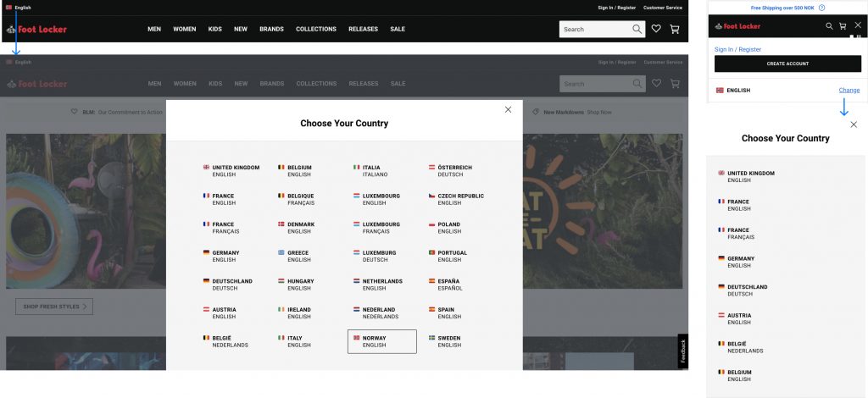Click Sign In / Register in the mobile menu
The image size is (868, 398).
(x=737, y=49)
